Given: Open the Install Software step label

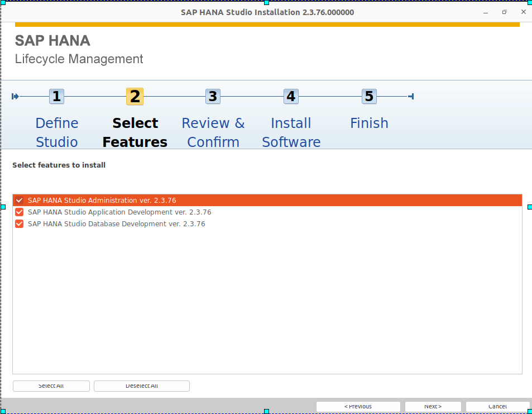Looking at the screenshot, I should [291, 132].
